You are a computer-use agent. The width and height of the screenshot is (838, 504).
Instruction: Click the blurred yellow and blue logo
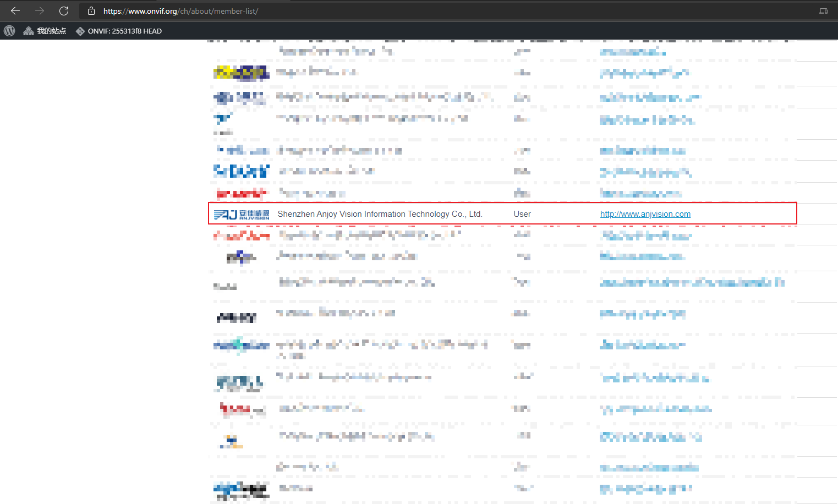[x=242, y=73]
